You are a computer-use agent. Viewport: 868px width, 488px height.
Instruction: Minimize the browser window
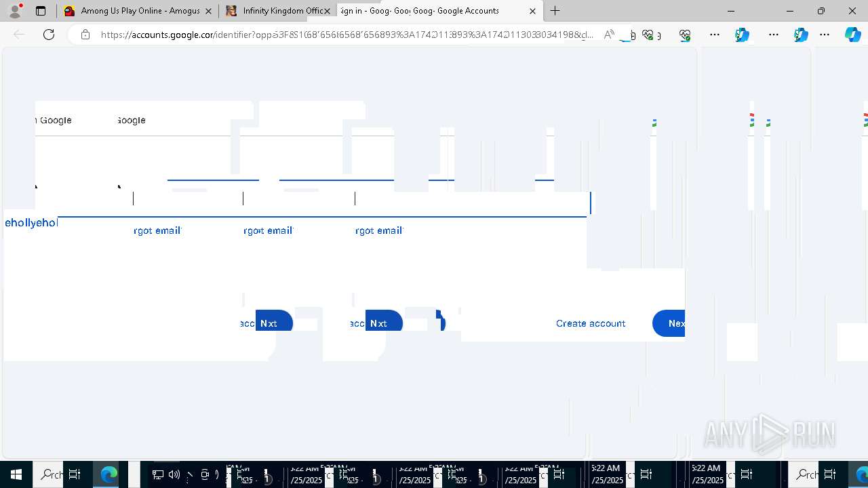731,11
